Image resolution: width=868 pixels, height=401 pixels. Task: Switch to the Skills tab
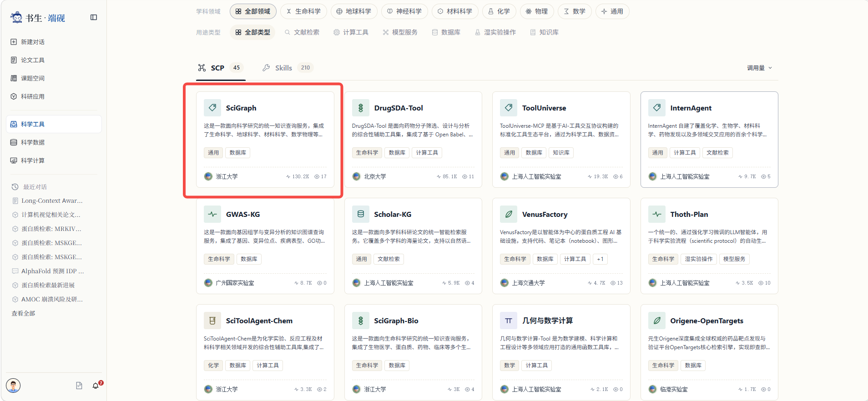[x=288, y=68]
